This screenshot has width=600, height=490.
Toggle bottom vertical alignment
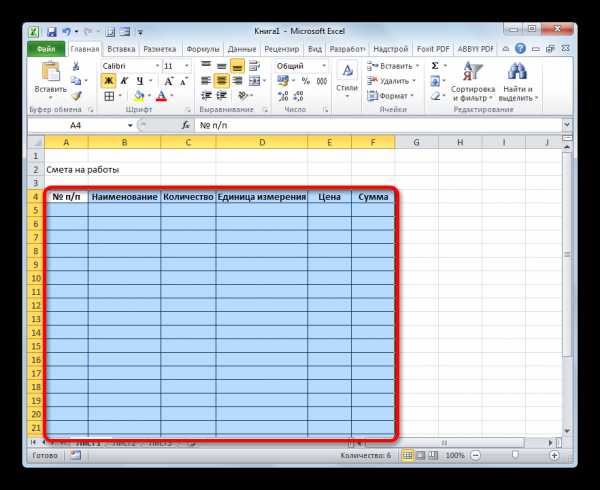click(x=237, y=66)
